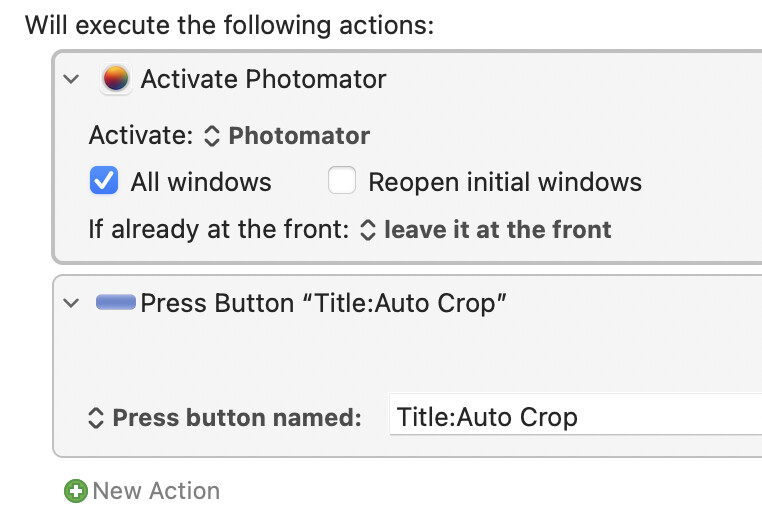Select the Activate Photomator action title
The image size is (762, 522).
263,79
